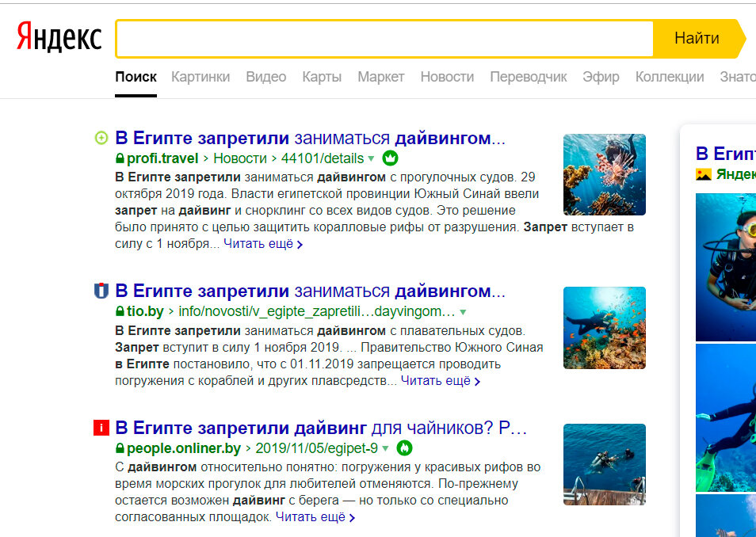This screenshot has width=756, height=537.
Task: Open the Коллекции tab
Action: [x=670, y=77]
